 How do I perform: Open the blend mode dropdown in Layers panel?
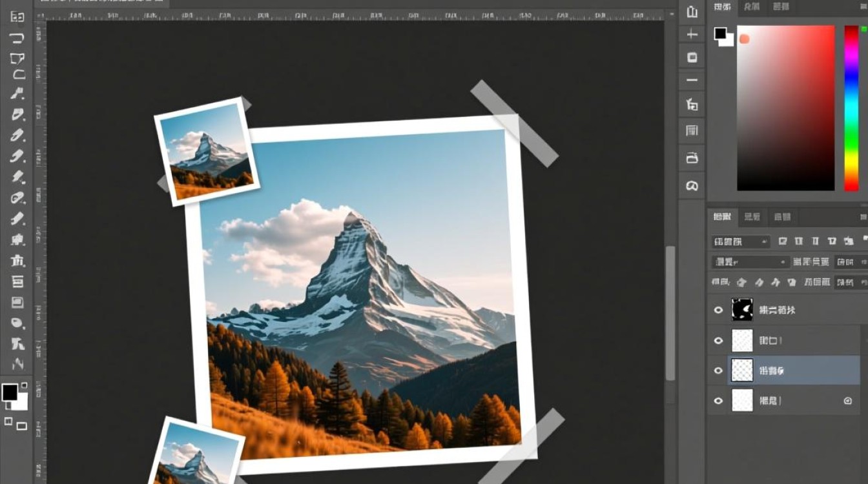click(750, 262)
